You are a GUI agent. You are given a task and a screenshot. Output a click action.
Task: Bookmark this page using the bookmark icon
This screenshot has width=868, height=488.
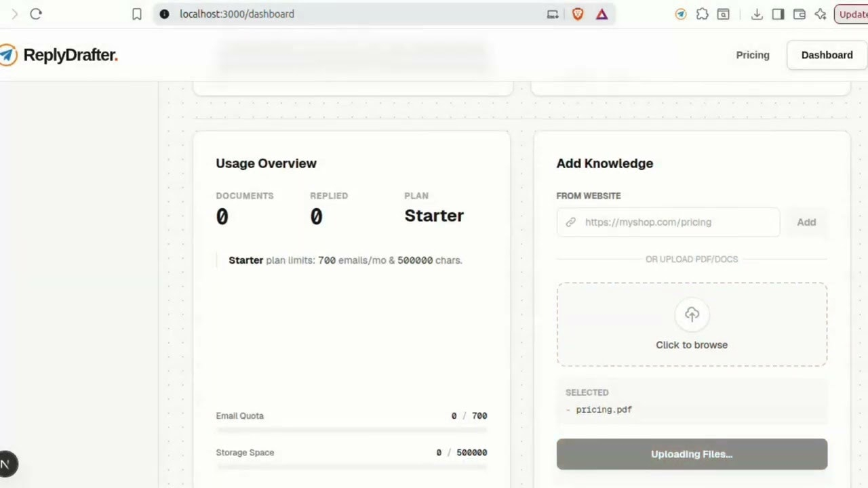137,14
